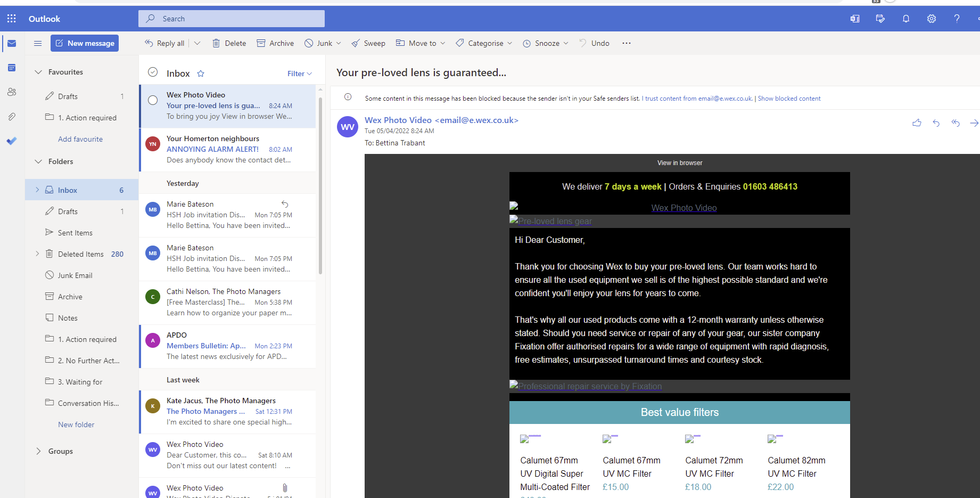
Task: Open the overflow menu with ellipsis
Action: click(x=626, y=43)
